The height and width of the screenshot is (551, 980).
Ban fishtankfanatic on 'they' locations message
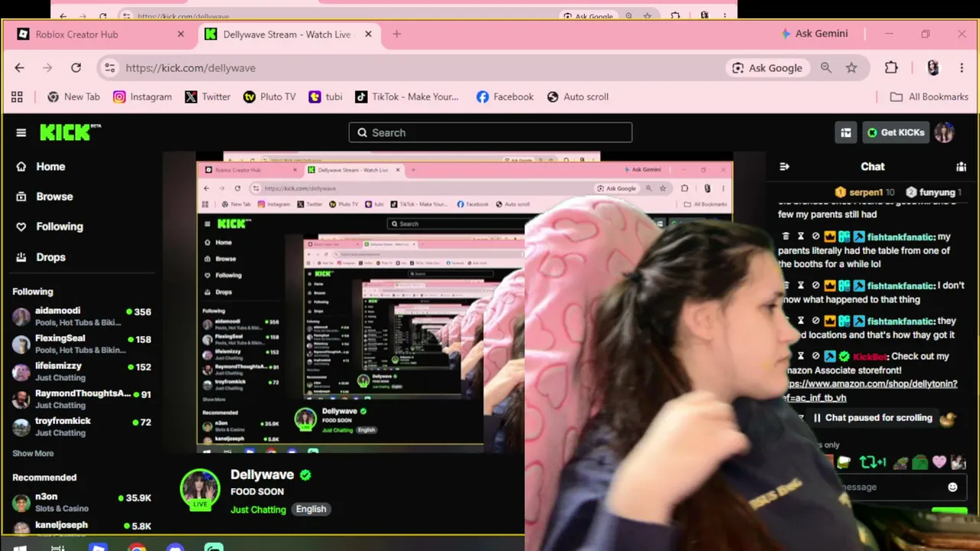(816, 321)
